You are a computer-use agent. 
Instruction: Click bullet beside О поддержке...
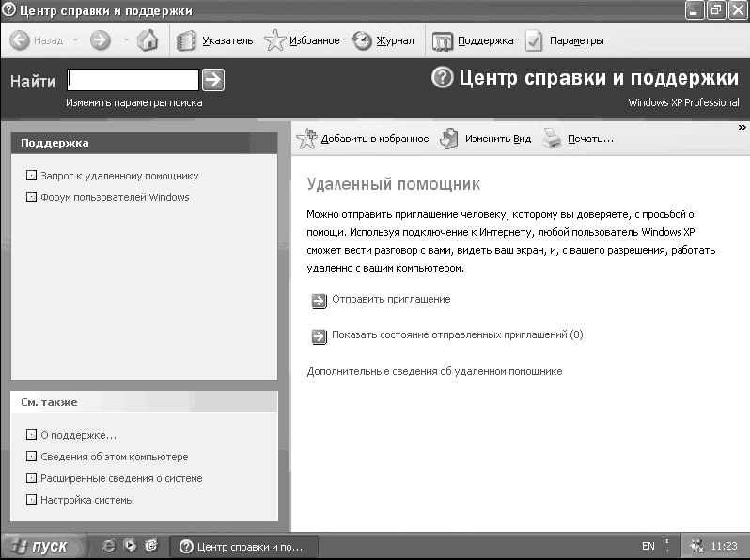click(x=31, y=435)
